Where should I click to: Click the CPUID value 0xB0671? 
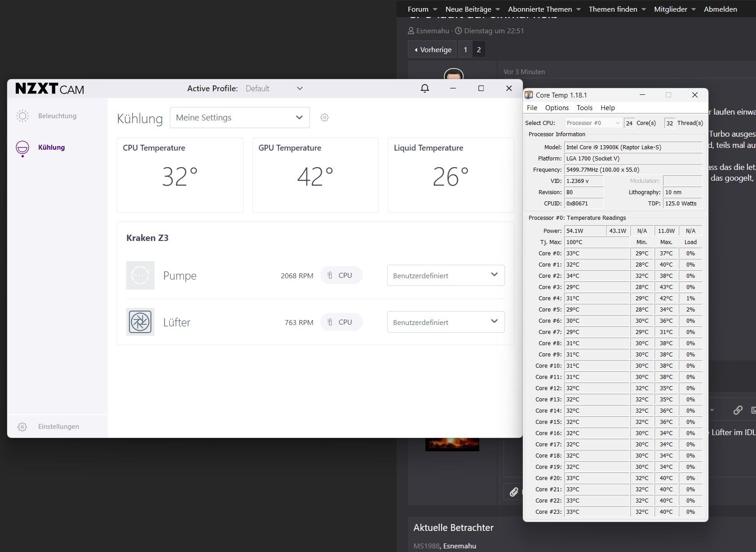(x=584, y=203)
